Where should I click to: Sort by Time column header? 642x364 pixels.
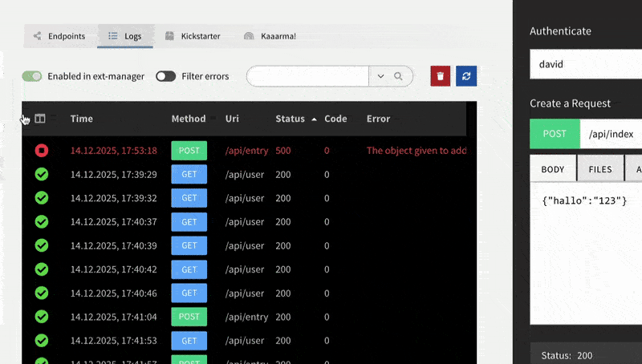pyautogui.click(x=82, y=119)
